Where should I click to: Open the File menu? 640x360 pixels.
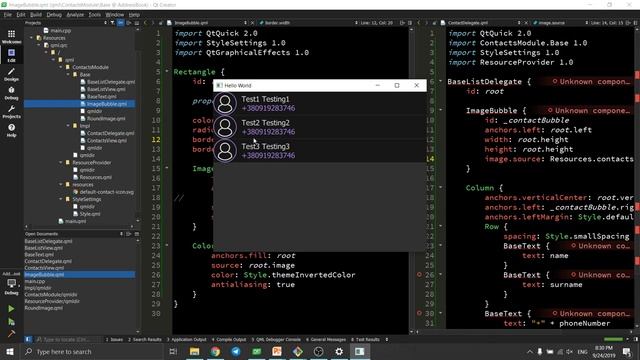[x=8, y=15]
